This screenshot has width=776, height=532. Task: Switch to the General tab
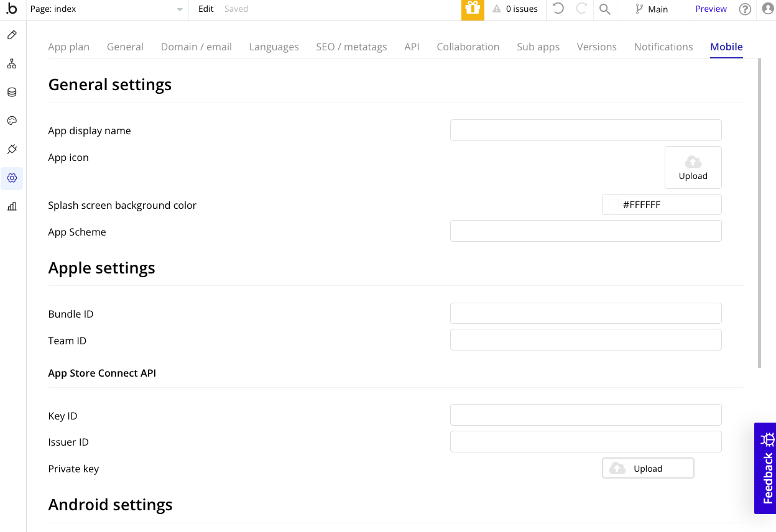125,47
